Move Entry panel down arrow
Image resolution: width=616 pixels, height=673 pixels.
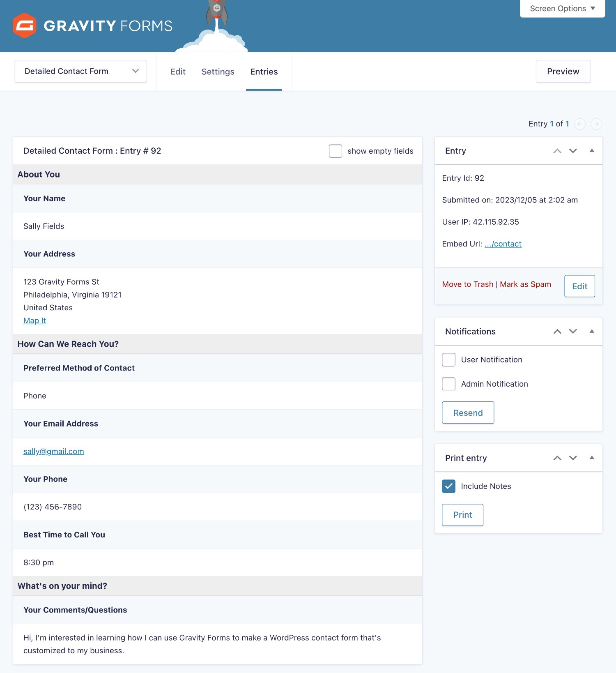click(573, 151)
